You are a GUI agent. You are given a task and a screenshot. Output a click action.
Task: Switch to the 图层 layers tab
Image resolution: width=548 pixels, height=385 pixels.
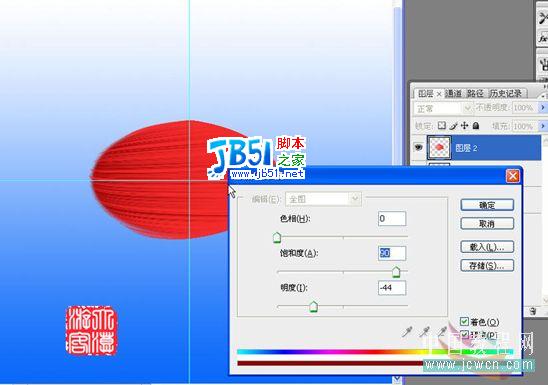tap(425, 94)
